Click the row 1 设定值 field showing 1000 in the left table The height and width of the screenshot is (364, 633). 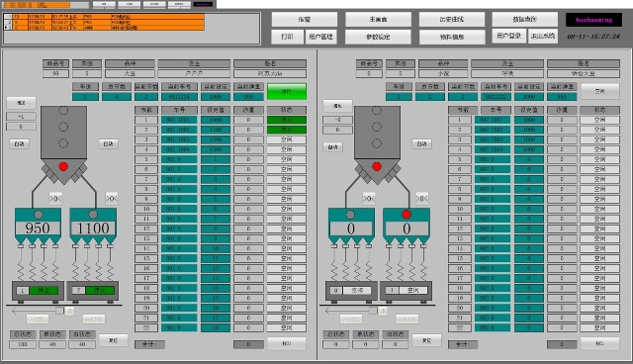(x=216, y=120)
